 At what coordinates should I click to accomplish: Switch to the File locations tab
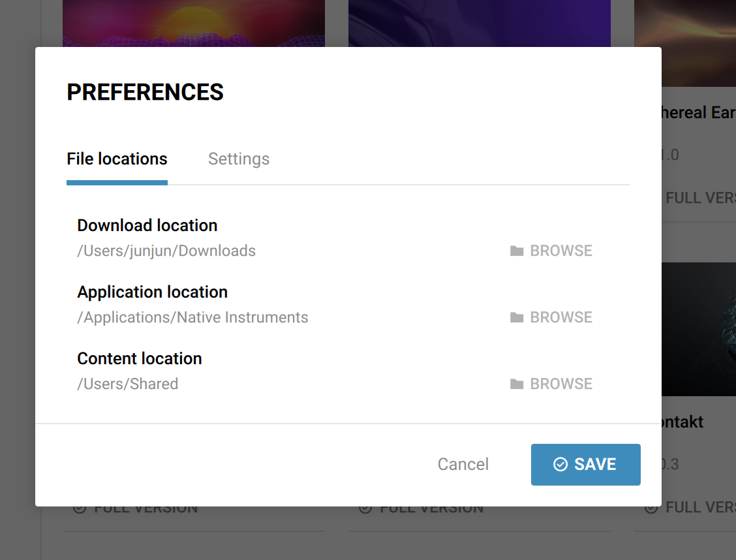pos(117,159)
